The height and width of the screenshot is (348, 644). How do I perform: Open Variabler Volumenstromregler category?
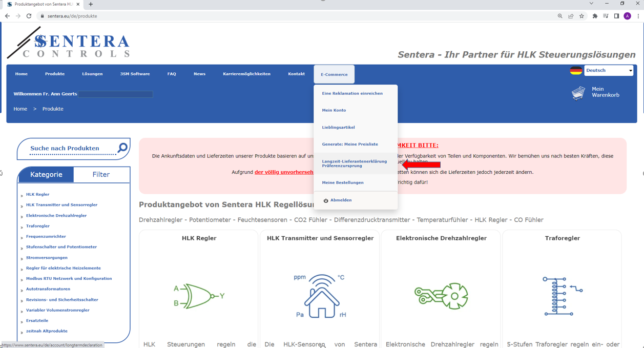pos(57,310)
